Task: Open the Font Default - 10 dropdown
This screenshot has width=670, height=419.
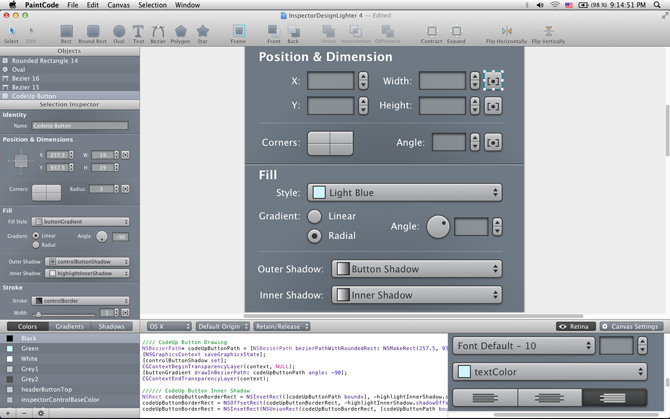Action: pyautogui.click(x=523, y=346)
